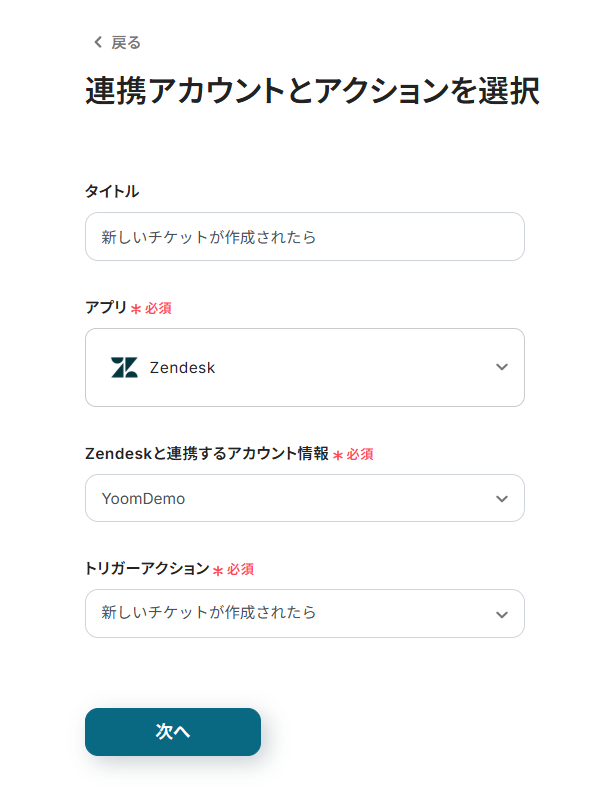Click chevron in the トリガーアクション dropdown
Viewport: 605px width, 788px height.
[502, 614]
